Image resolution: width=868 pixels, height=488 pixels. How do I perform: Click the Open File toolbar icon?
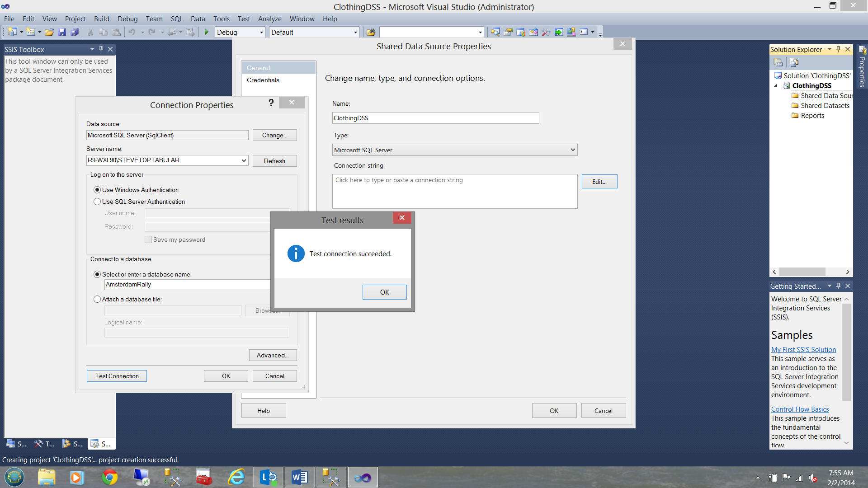pyautogui.click(x=49, y=32)
